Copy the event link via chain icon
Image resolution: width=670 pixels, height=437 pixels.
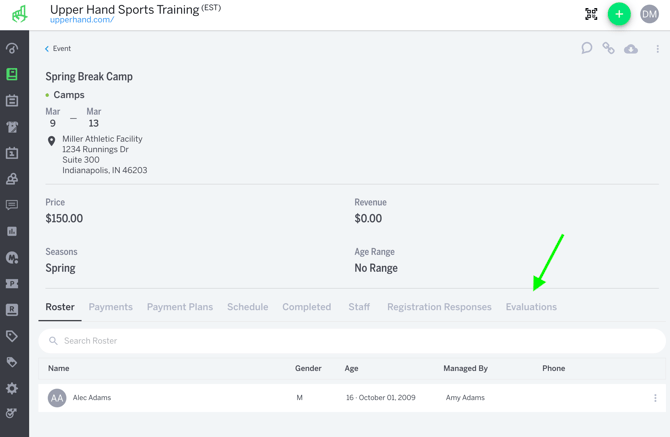[x=608, y=48]
